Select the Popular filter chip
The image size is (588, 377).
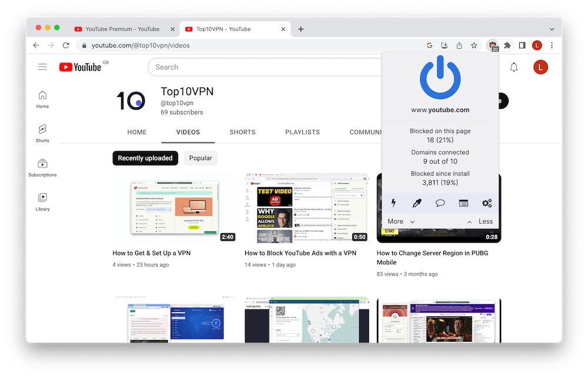click(201, 158)
